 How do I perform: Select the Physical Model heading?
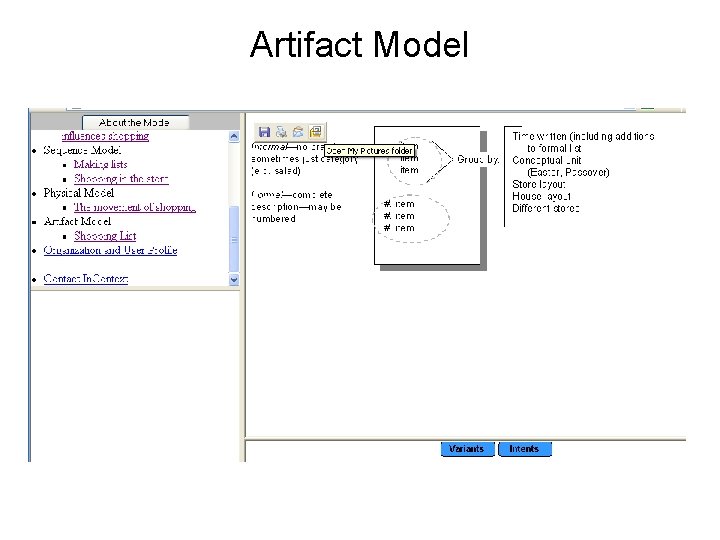point(79,193)
